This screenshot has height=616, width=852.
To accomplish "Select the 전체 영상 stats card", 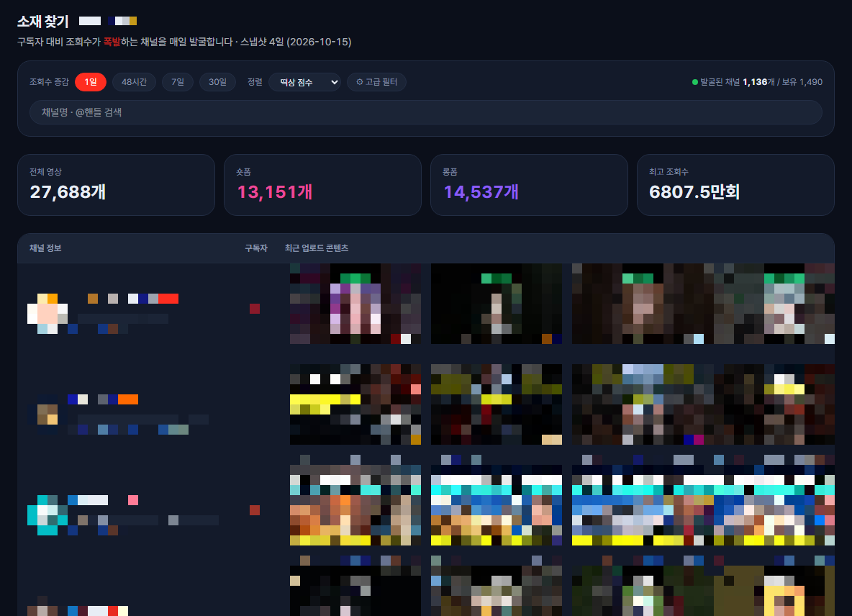I will (x=117, y=185).
